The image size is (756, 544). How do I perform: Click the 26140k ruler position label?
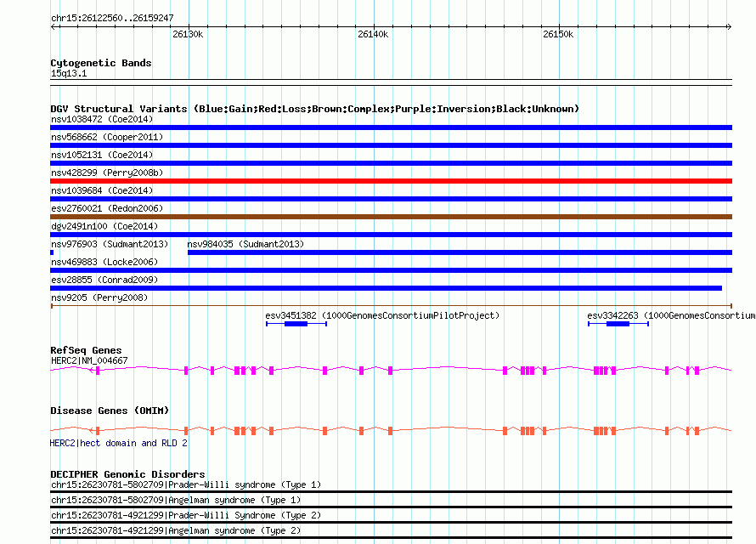(373, 34)
